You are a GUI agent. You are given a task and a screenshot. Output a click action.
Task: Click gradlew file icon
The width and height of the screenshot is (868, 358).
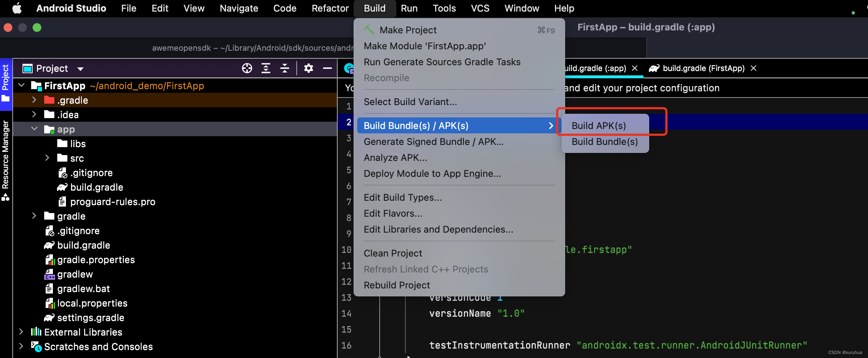pyautogui.click(x=49, y=274)
